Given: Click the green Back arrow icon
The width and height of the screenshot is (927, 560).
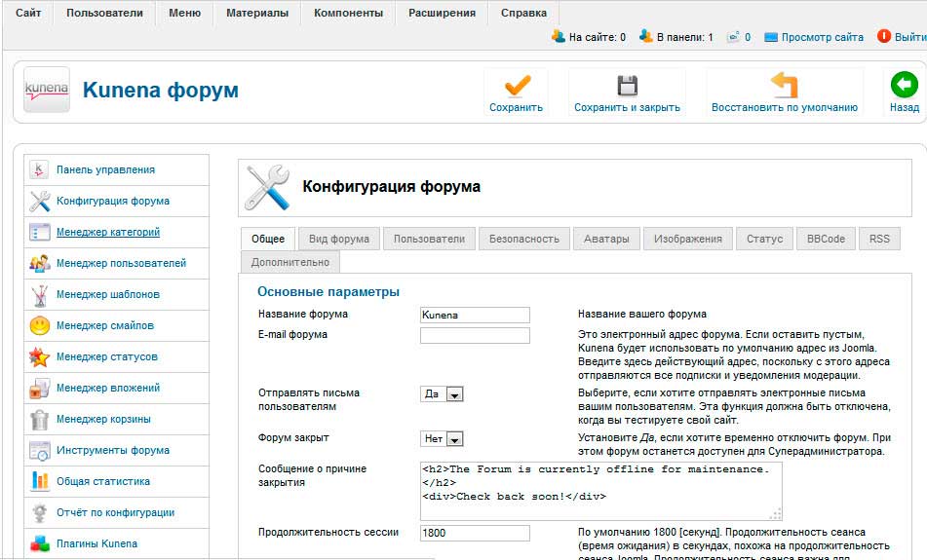Looking at the screenshot, I should (x=904, y=85).
